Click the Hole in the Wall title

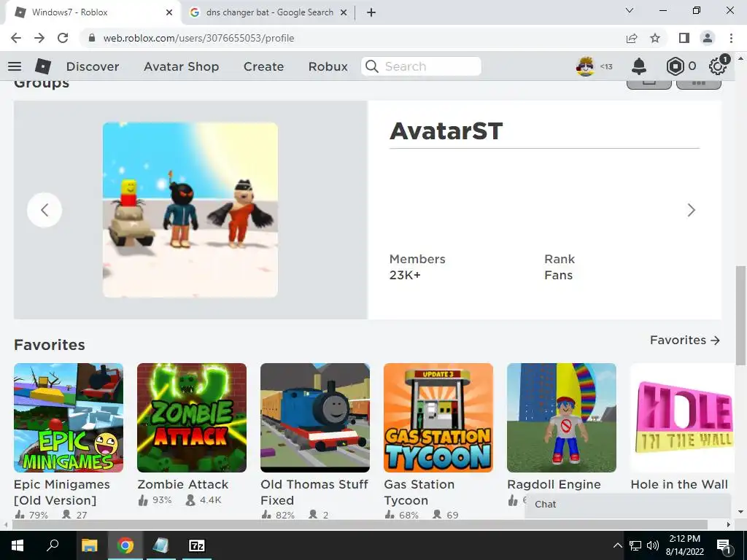pyautogui.click(x=679, y=484)
